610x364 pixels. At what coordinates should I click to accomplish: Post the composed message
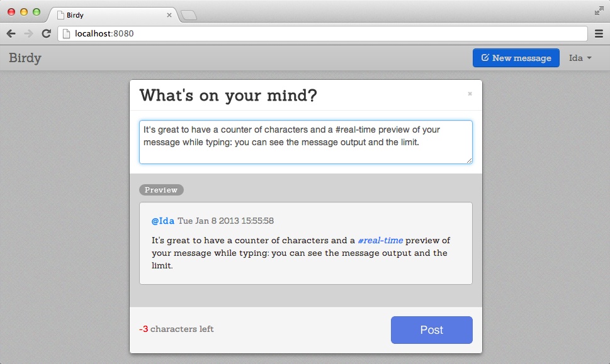click(x=431, y=329)
